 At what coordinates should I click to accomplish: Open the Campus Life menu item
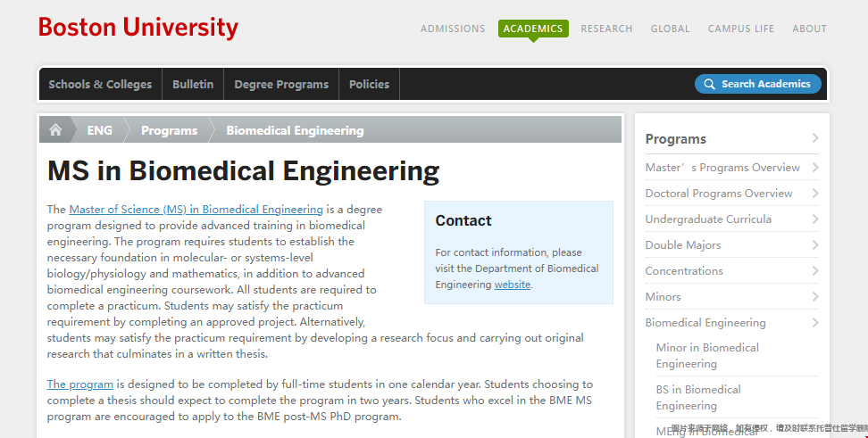tap(740, 29)
